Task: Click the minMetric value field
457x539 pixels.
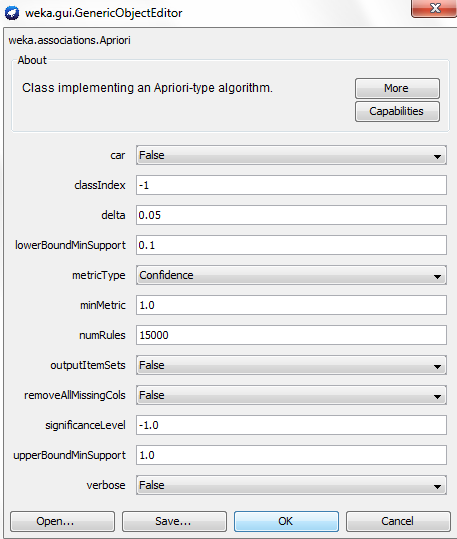Action: 291,305
